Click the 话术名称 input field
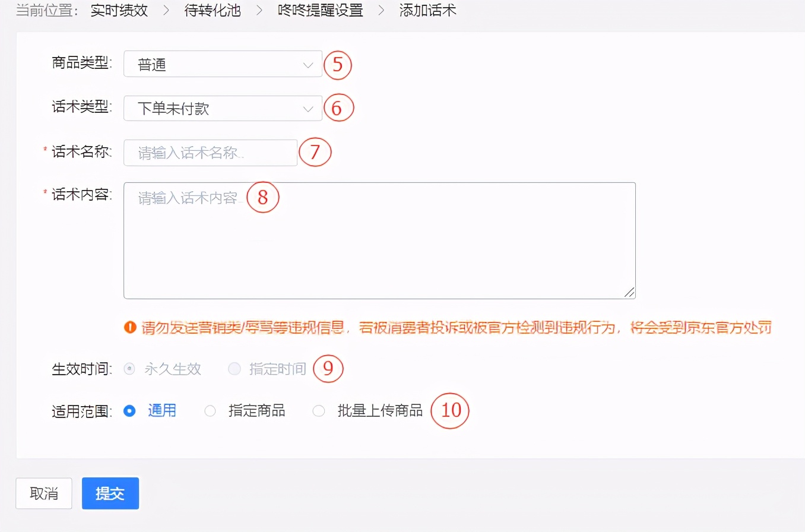 (x=210, y=153)
